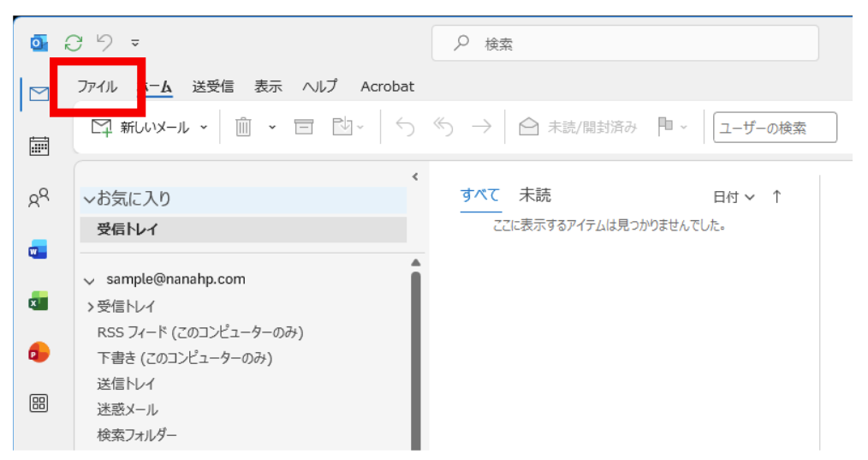Launch Word from the left sidebar
Viewport: 868px width, 460px height.
(x=39, y=250)
